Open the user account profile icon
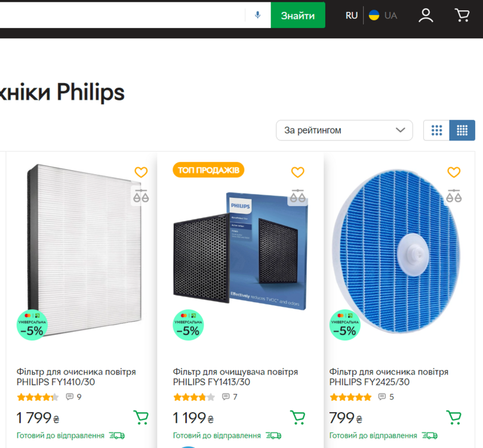The width and height of the screenshot is (483, 448). [426, 15]
